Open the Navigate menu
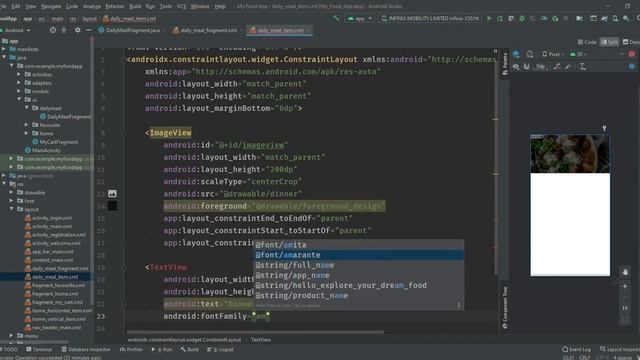Viewport: 640px width, 360px height. pos(51,7)
